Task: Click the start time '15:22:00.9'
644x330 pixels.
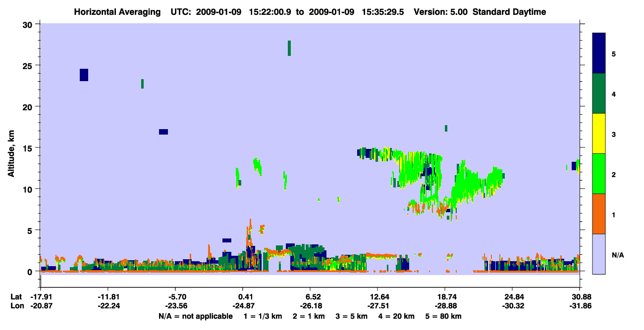Action: [x=270, y=12]
